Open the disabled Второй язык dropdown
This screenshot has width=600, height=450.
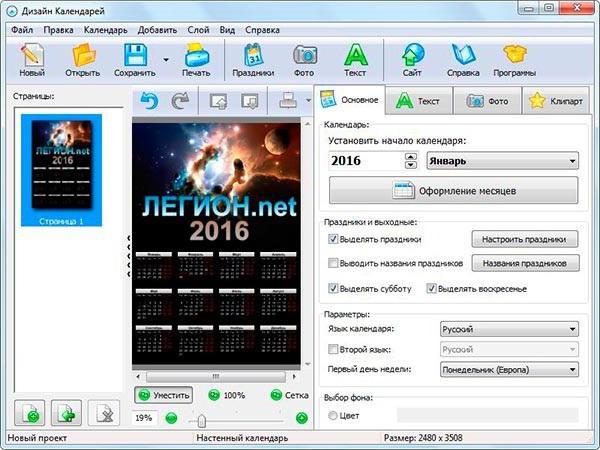click(x=509, y=349)
